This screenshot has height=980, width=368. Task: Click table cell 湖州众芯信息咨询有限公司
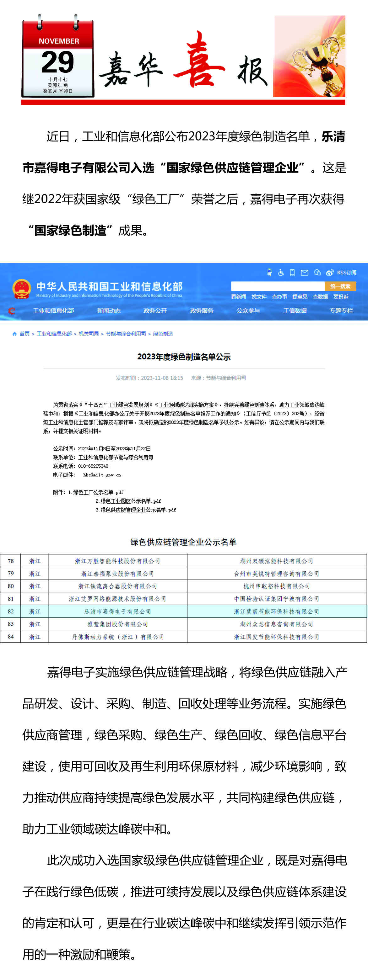point(277,624)
